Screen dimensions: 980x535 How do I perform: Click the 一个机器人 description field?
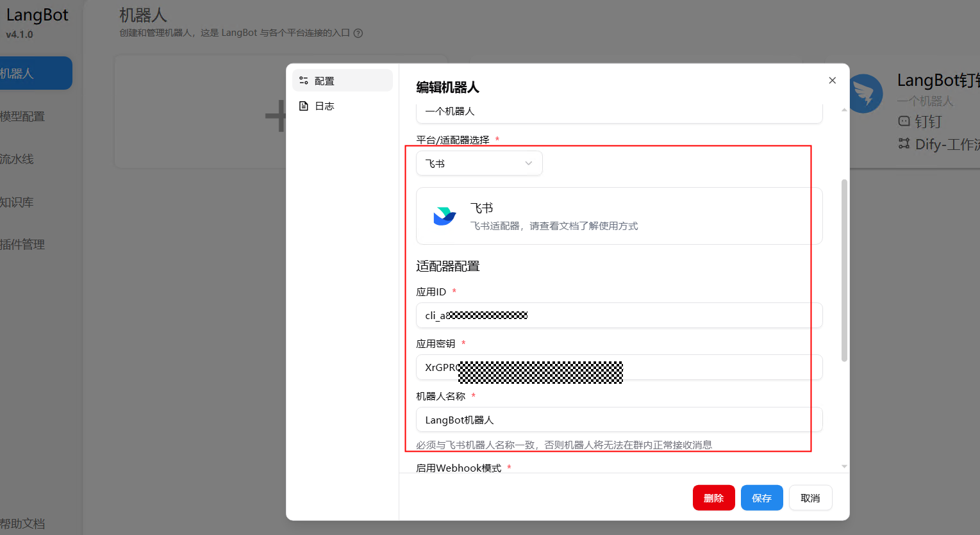click(619, 111)
